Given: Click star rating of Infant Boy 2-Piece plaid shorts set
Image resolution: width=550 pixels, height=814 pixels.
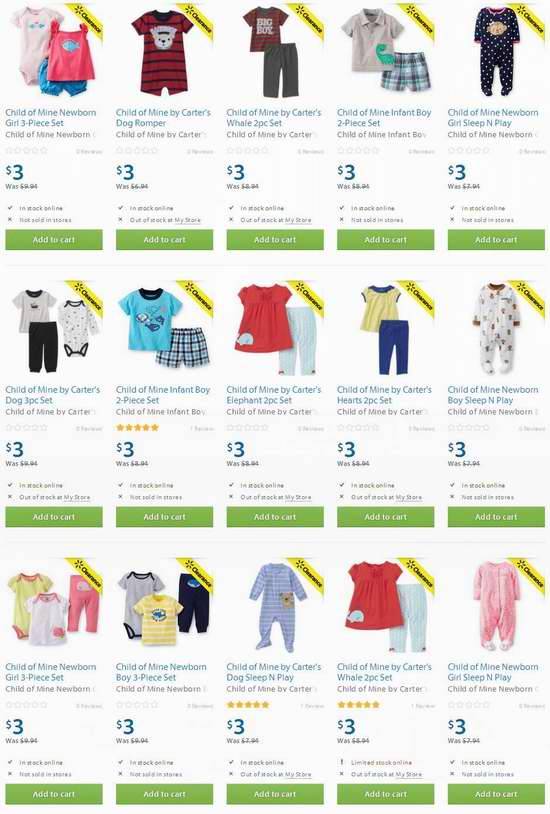Looking at the screenshot, I should pyautogui.click(x=138, y=428).
